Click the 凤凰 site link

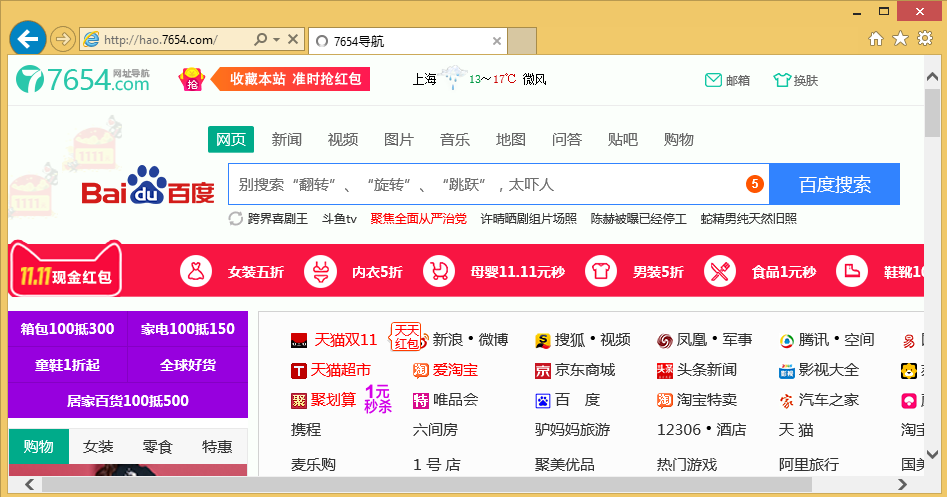point(692,340)
